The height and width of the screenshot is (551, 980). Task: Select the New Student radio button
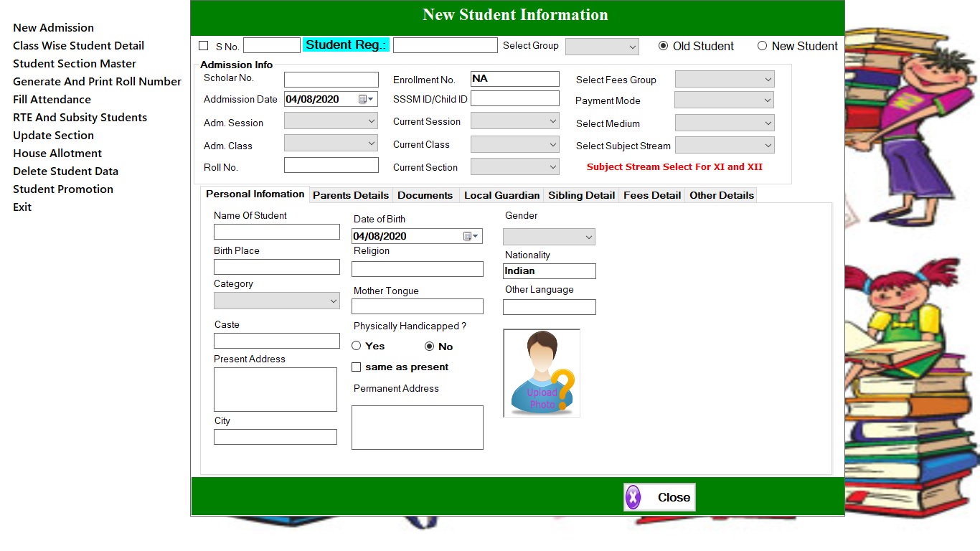pos(762,45)
